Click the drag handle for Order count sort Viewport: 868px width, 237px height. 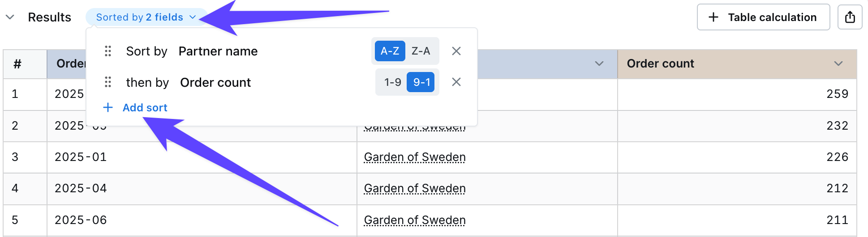click(x=108, y=82)
